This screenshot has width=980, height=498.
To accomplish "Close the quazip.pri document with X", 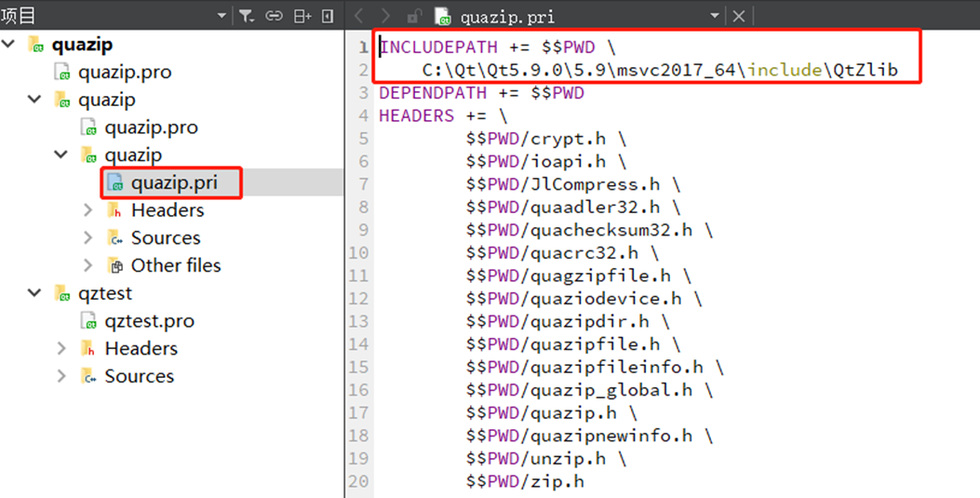I will point(739,16).
